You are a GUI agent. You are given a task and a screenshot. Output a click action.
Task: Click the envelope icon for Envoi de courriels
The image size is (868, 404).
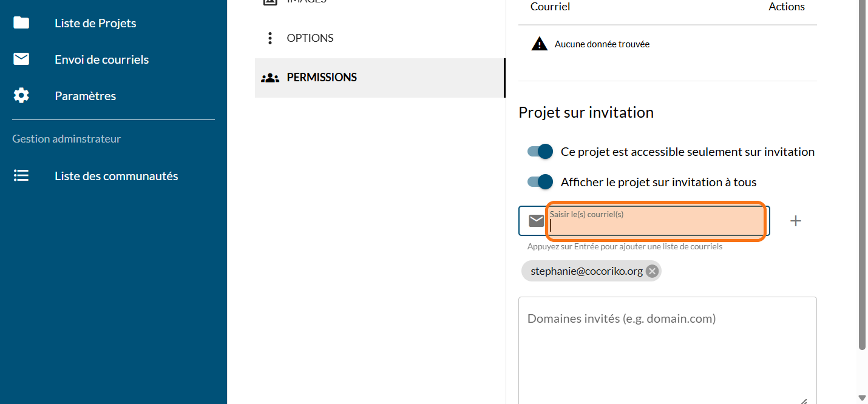click(21, 59)
